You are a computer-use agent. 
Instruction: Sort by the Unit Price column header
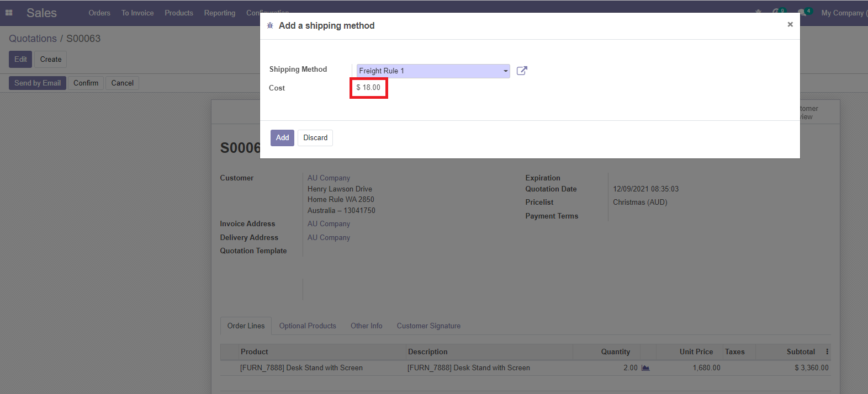[696, 352]
